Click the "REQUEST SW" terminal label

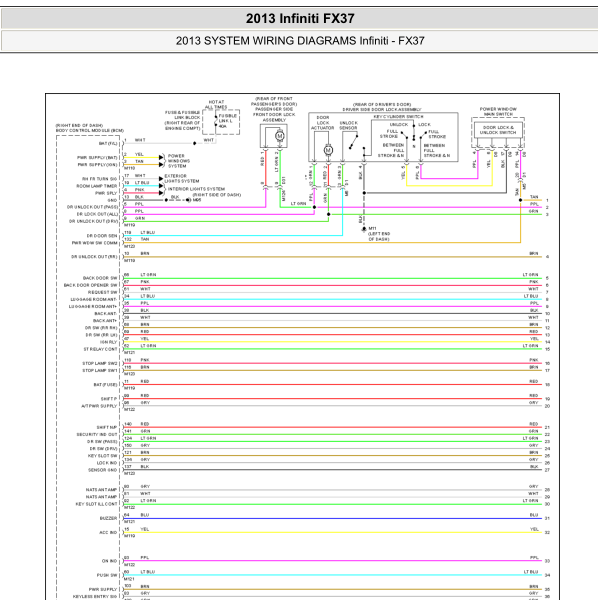(103, 292)
